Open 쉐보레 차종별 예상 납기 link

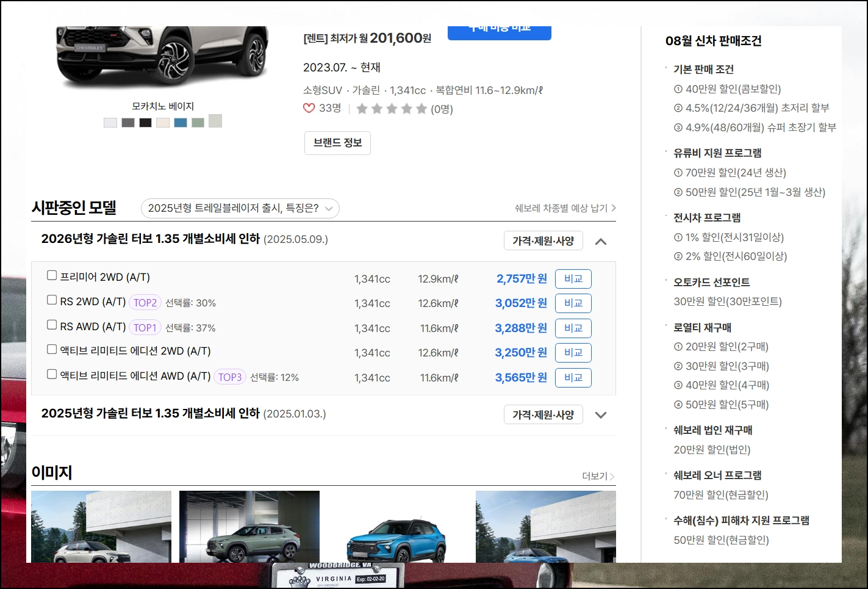[565, 208]
